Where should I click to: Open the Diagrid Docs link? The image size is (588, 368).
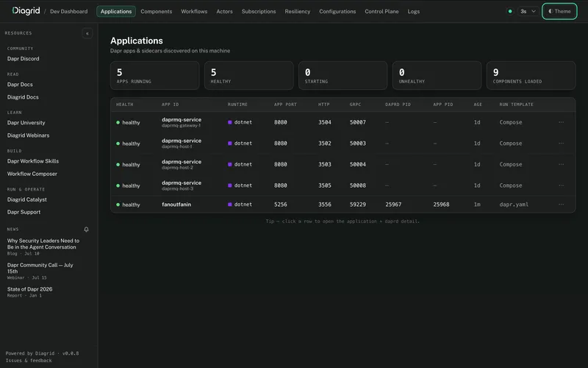pos(23,97)
